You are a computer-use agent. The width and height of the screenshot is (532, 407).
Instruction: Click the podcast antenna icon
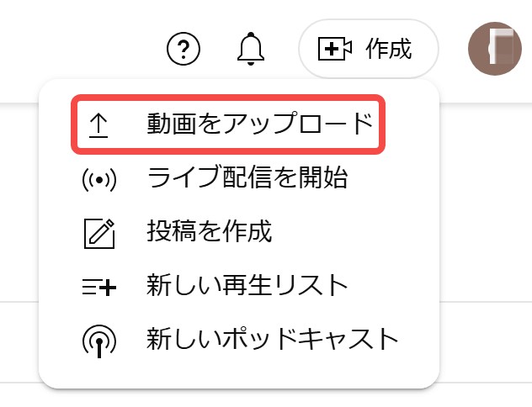coord(99,340)
